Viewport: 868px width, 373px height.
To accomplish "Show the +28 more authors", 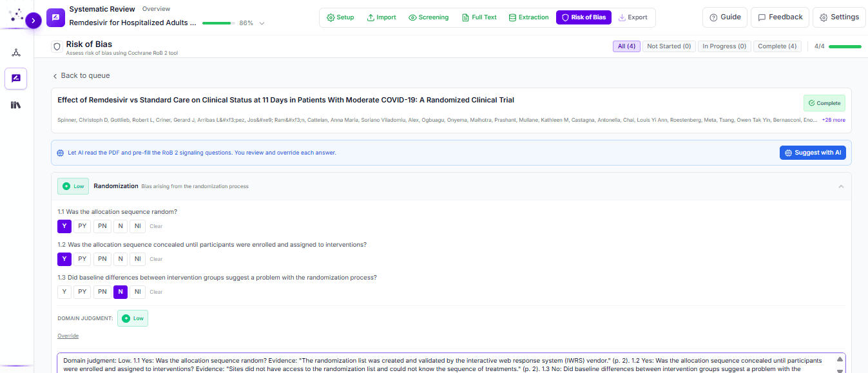I will (833, 120).
